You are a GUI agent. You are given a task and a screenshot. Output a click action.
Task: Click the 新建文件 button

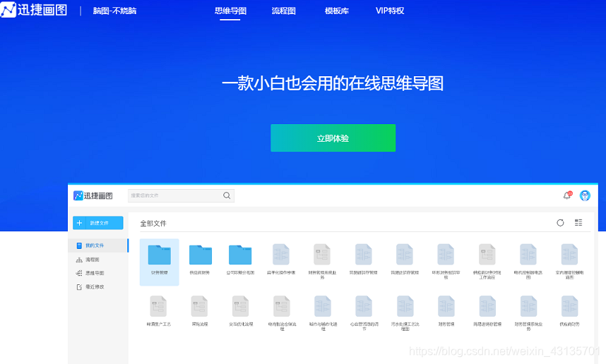(x=98, y=223)
